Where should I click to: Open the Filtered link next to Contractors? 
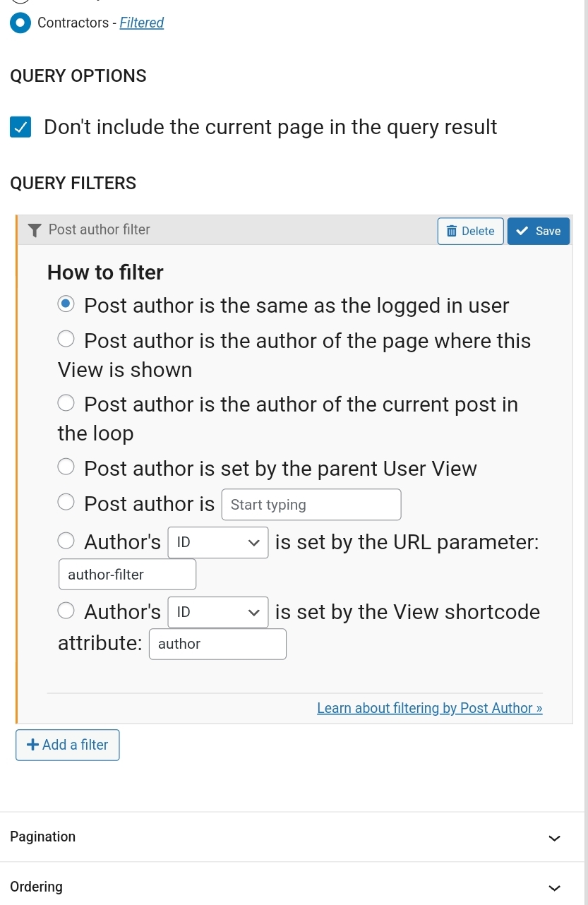[x=142, y=23]
